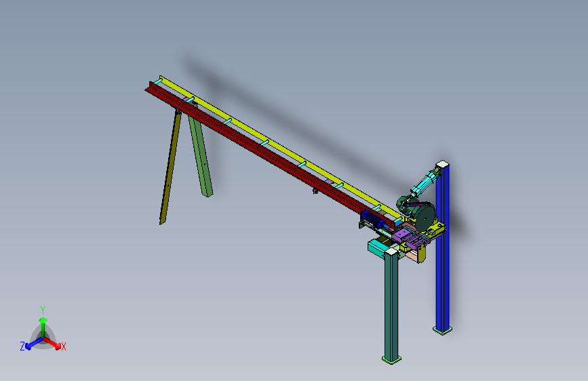Click the blue Z axis of the orientation triad

[x=35, y=343]
